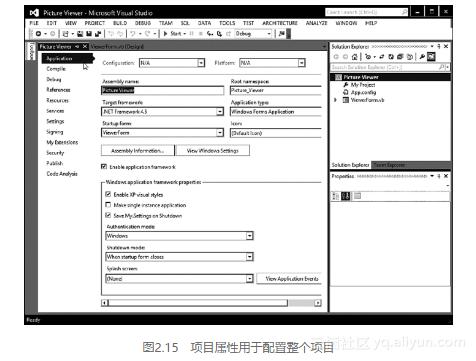476x361 pixels.
Task: Click the Property Pages icon in Properties
Action: 357,196
